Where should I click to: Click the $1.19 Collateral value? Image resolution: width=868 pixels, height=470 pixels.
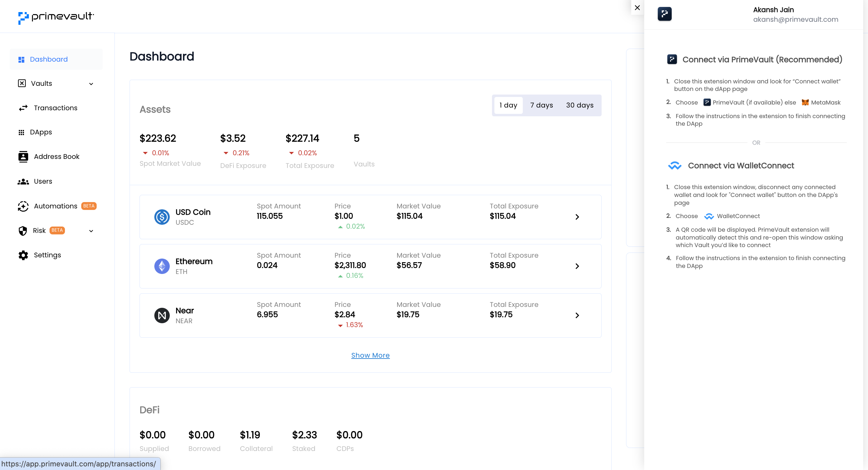250,435
